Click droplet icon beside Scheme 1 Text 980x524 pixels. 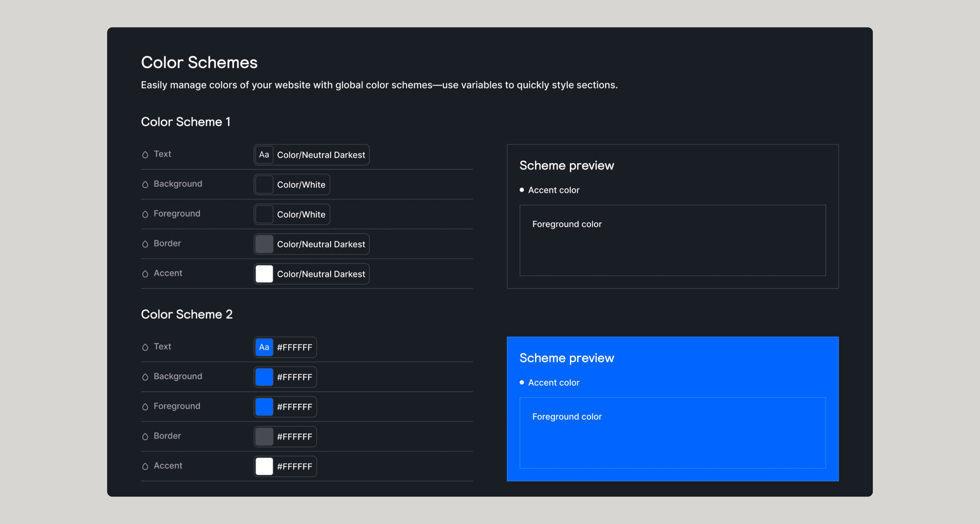point(145,155)
